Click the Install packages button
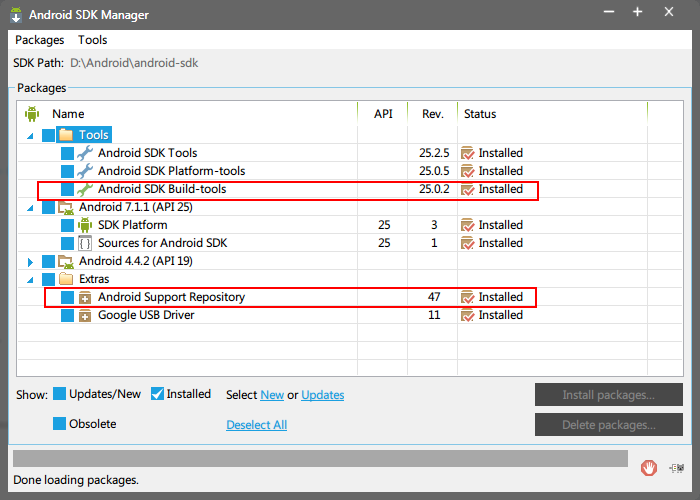 (608, 395)
